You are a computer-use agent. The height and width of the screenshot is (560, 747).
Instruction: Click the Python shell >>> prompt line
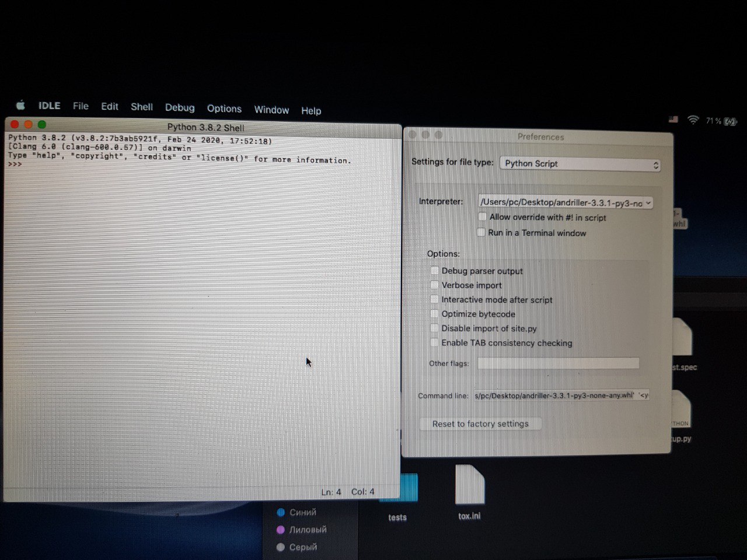[x=15, y=164]
